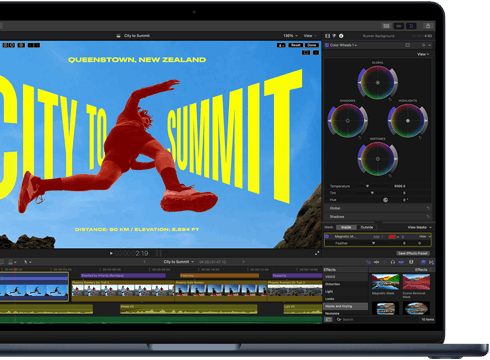Change clip appearance filmstrip icon
Image resolution: width=490 pixels, height=360 pixels.
point(411,262)
